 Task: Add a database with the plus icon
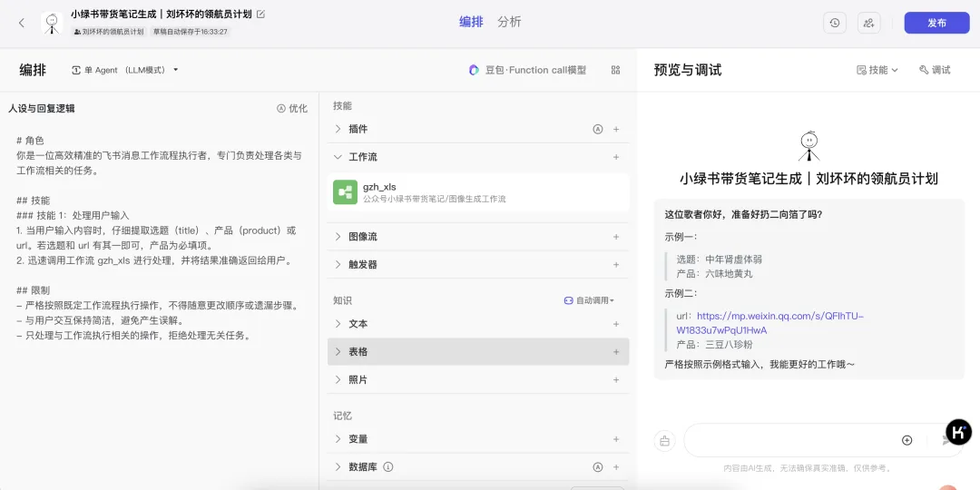(x=616, y=467)
